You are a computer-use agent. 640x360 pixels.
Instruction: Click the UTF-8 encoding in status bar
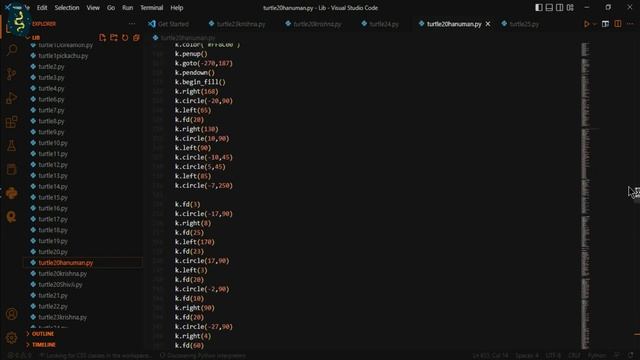point(553,356)
